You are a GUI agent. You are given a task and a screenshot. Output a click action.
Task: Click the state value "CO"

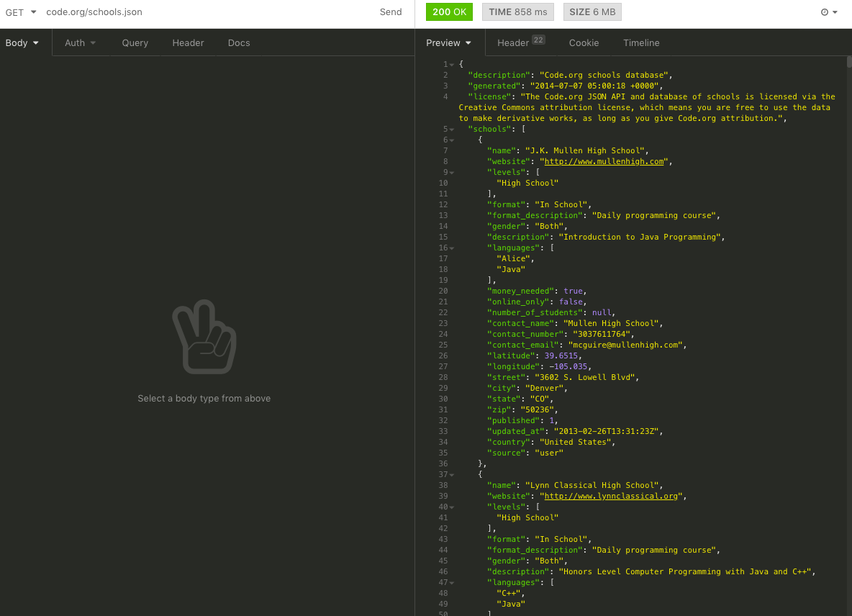coord(539,399)
